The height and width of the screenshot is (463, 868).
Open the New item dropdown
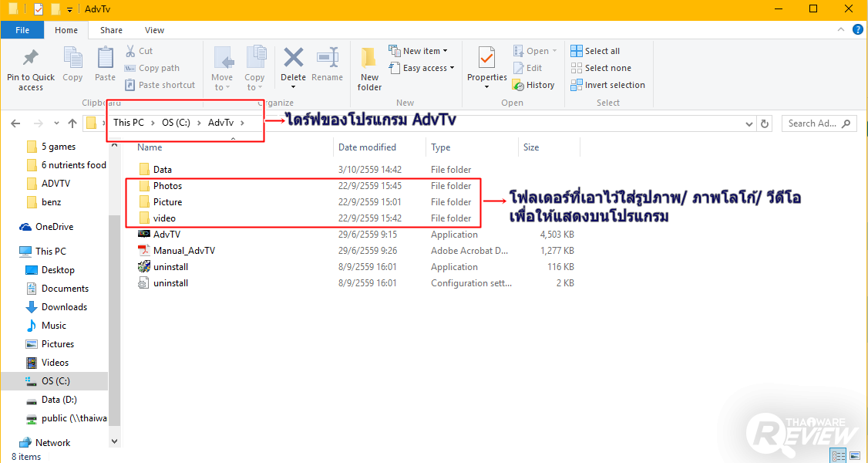tap(419, 51)
